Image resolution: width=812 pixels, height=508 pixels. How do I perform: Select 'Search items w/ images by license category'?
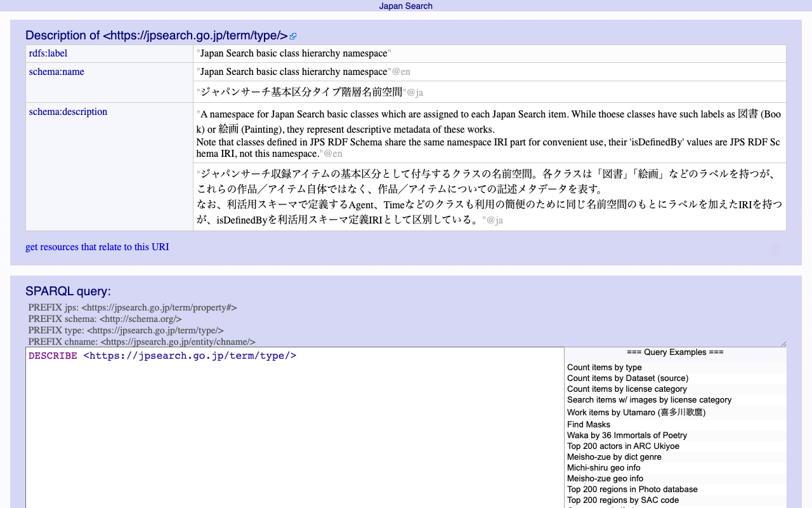coord(649,400)
